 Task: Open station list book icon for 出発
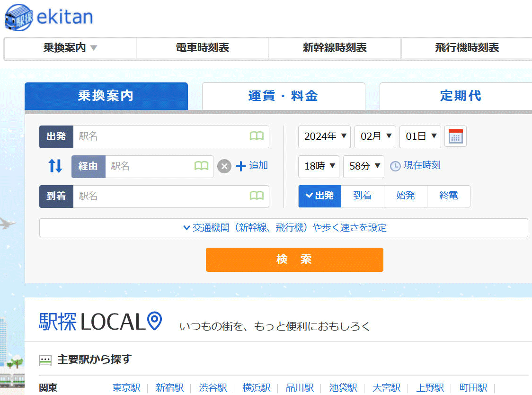pos(257,136)
